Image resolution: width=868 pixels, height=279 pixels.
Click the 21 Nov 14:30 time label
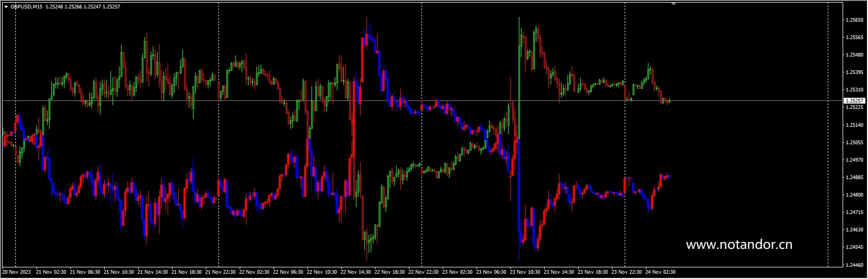[x=153, y=272]
